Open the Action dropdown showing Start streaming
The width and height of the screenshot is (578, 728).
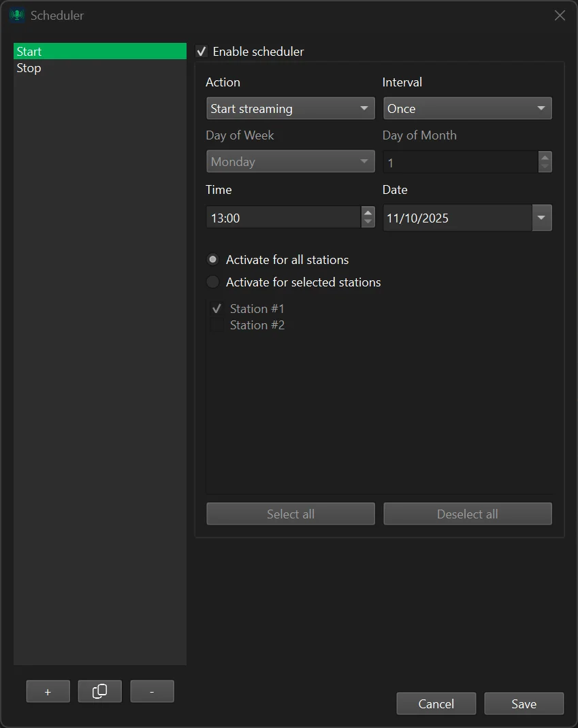291,108
